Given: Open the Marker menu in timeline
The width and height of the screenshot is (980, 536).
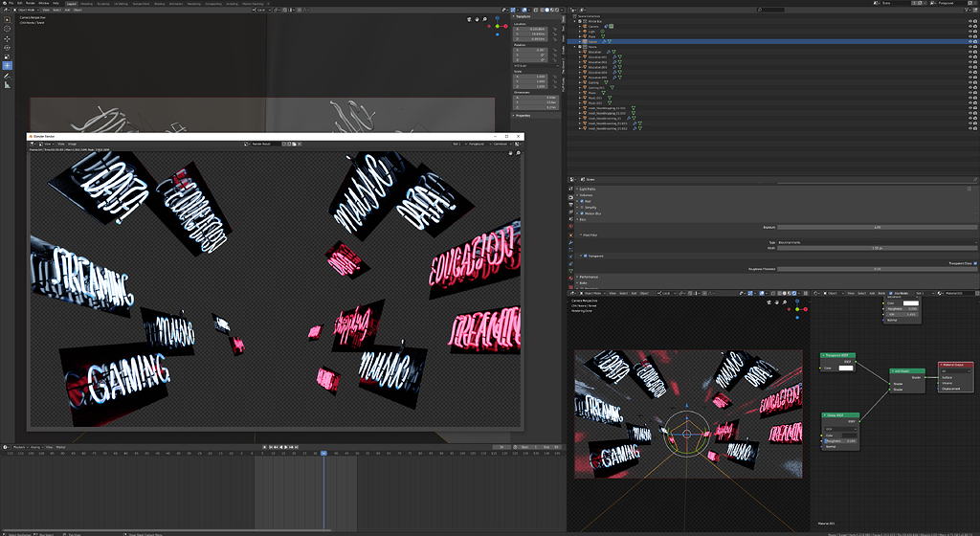Looking at the screenshot, I should [60, 447].
